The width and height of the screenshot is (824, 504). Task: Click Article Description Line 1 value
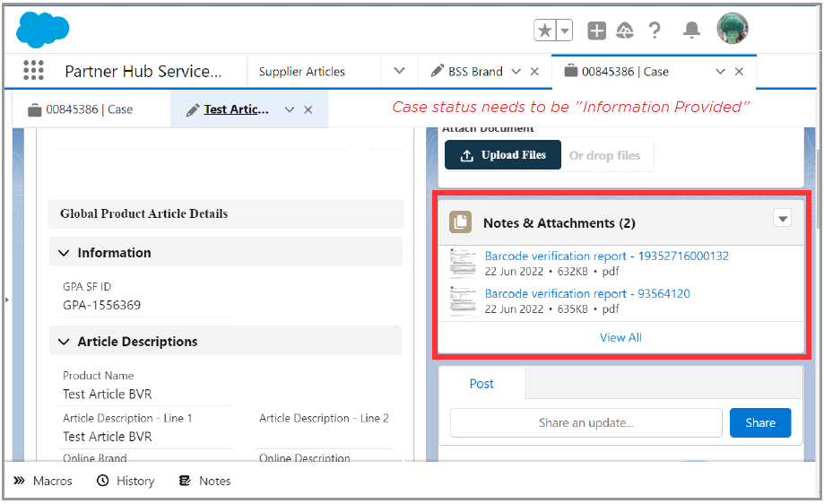[x=108, y=437]
